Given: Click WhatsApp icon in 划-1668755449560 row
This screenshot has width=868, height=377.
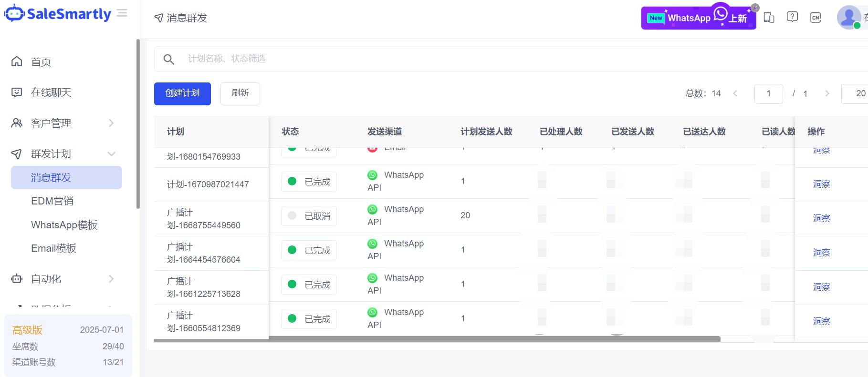Looking at the screenshot, I should click(x=373, y=209).
